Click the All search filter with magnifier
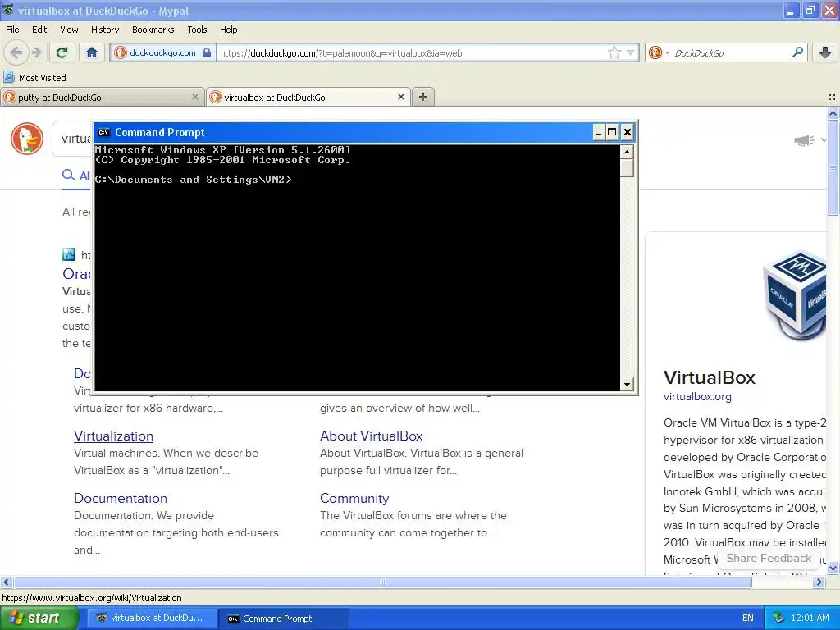 pyautogui.click(x=76, y=176)
